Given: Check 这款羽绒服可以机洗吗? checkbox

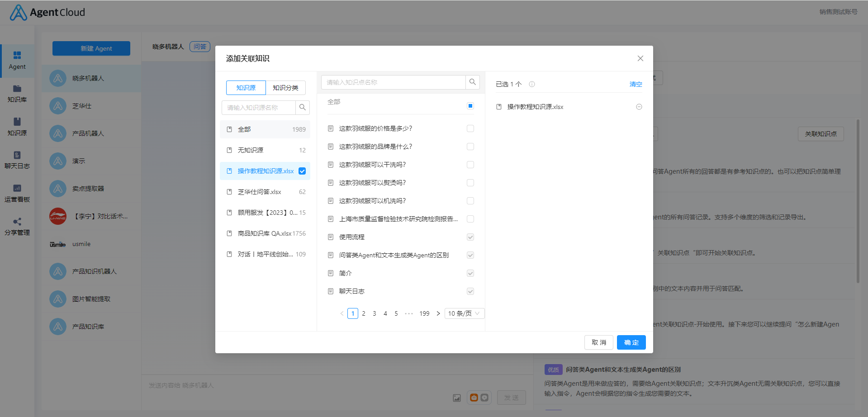Looking at the screenshot, I should point(470,201).
